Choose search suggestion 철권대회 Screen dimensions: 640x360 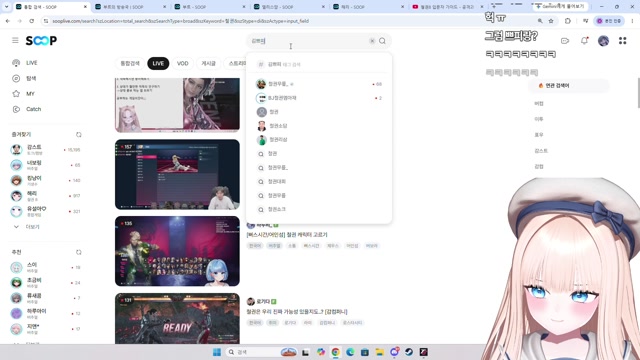[319, 182]
